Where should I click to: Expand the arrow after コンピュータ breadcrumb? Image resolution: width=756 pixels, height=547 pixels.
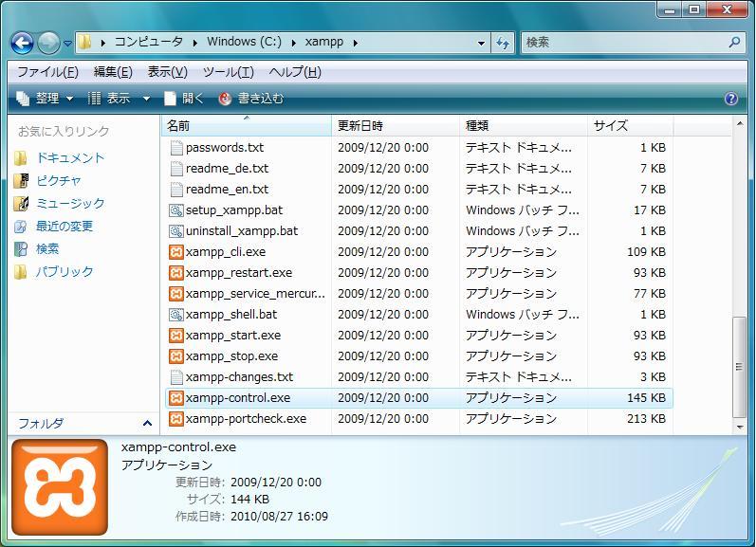pyautogui.click(x=194, y=43)
